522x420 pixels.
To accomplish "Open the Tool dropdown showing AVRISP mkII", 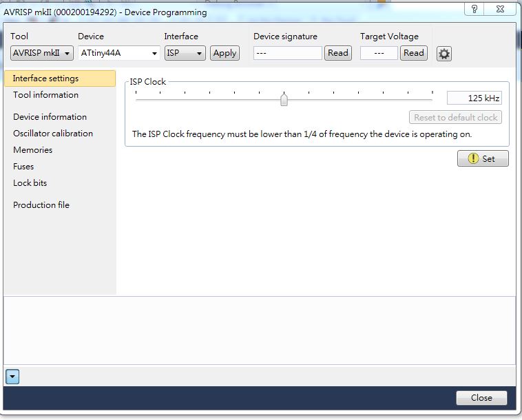I will (42, 53).
